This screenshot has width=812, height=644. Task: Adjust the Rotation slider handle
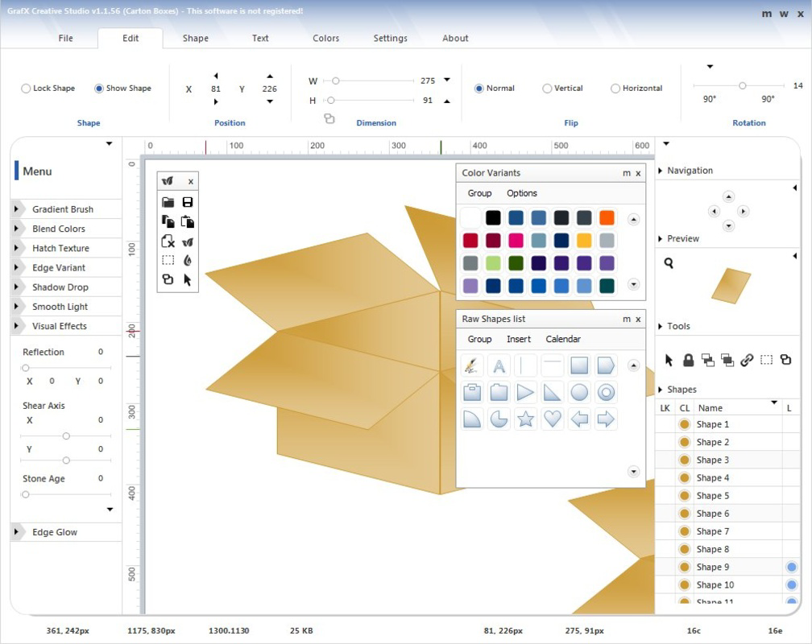tap(742, 85)
